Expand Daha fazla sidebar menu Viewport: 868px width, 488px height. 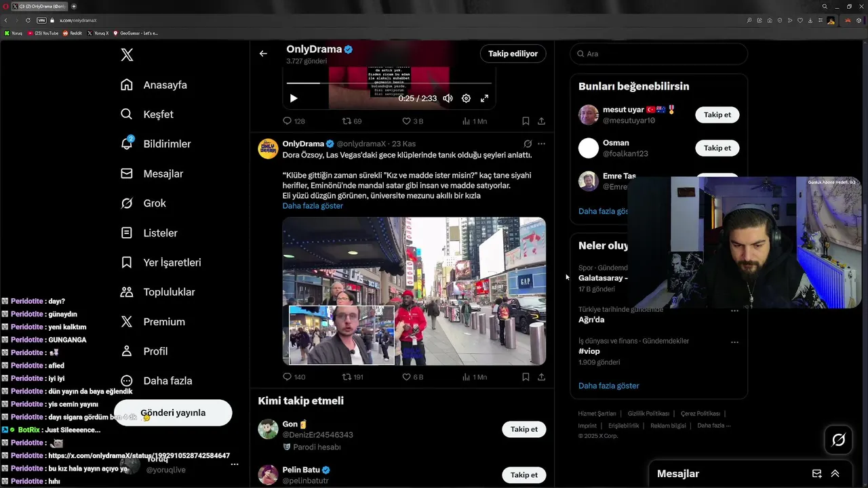(x=156, y=381)
